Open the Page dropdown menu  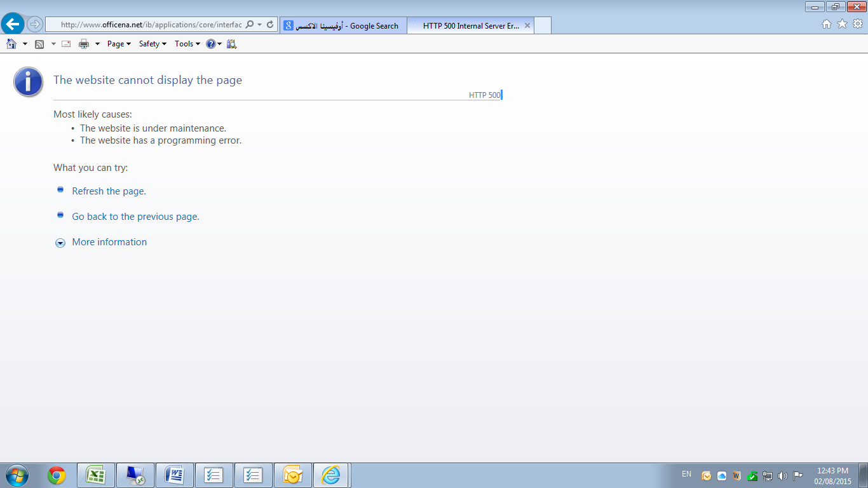pyautogui.click(x=119, y=44)
